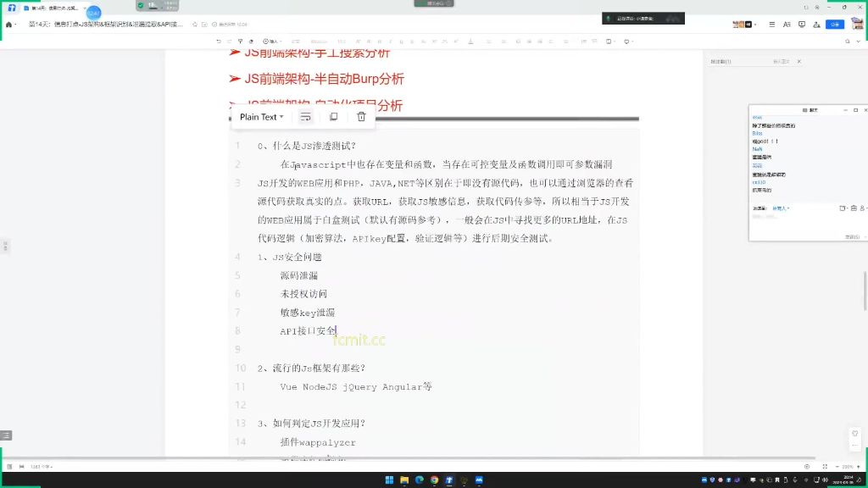The width and height of the screenshot is (868, 488).
Task: Open the Plain Text language dropdown
Action: click(261, 117)
